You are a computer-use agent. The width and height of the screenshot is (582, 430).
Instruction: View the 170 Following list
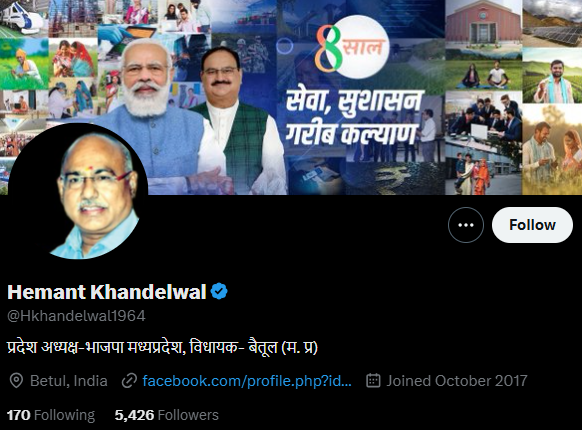click(x=51, y=415)
